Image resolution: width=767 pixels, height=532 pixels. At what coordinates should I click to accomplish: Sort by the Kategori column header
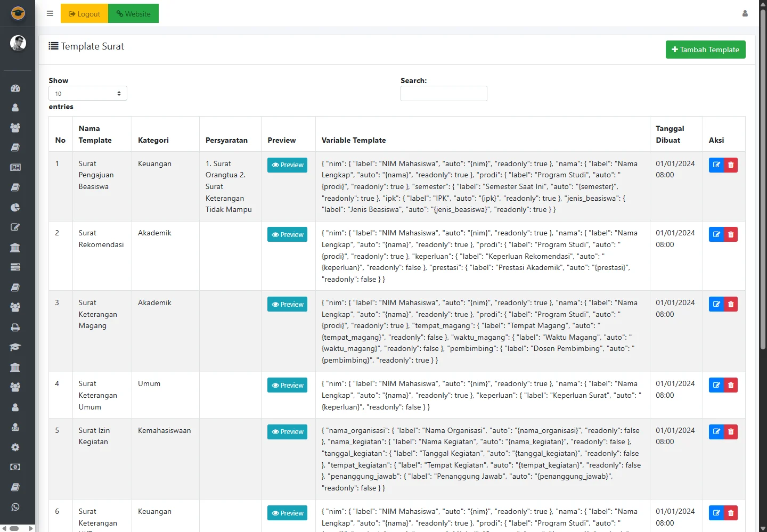(x=153, y=140)
